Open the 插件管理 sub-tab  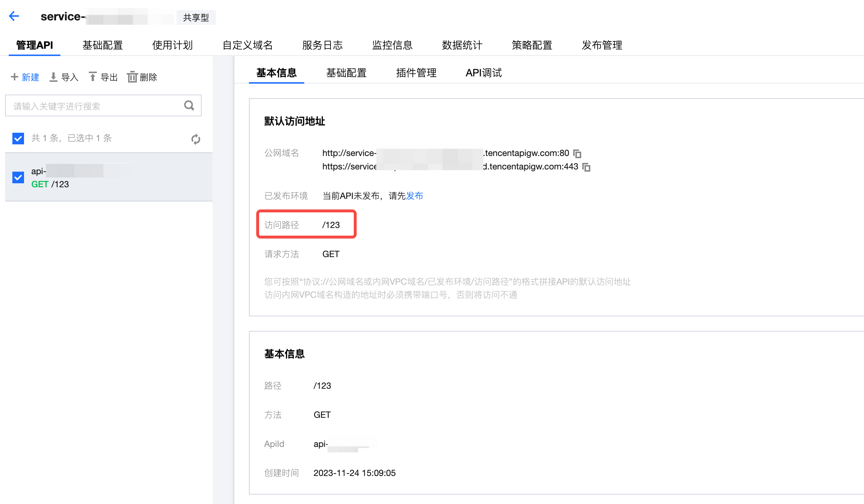(x=416, y=73)
